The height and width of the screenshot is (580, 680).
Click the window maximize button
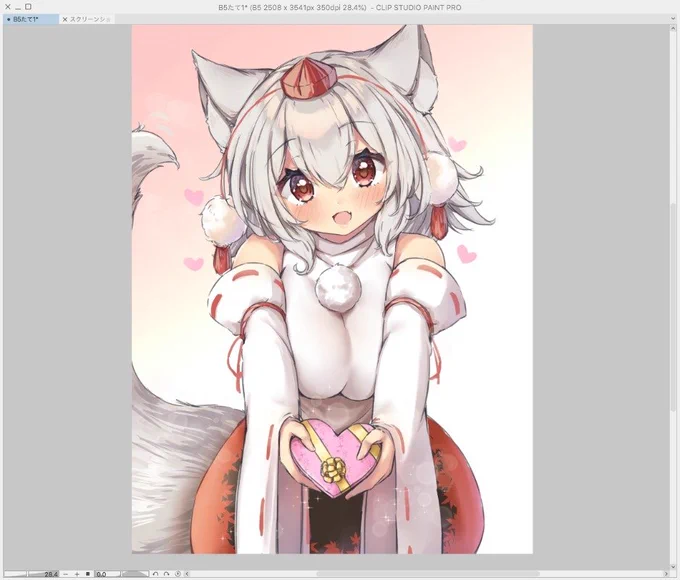tap(28, 7)
